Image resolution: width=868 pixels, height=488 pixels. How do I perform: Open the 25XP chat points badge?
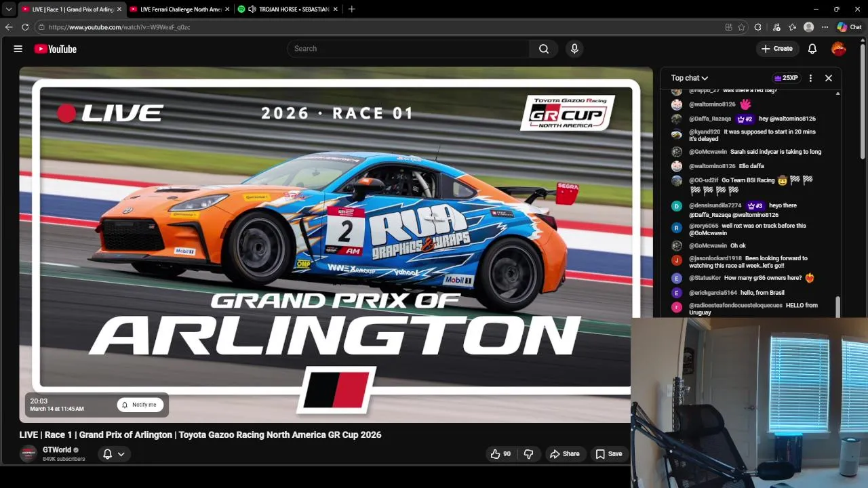coord(785,78)
